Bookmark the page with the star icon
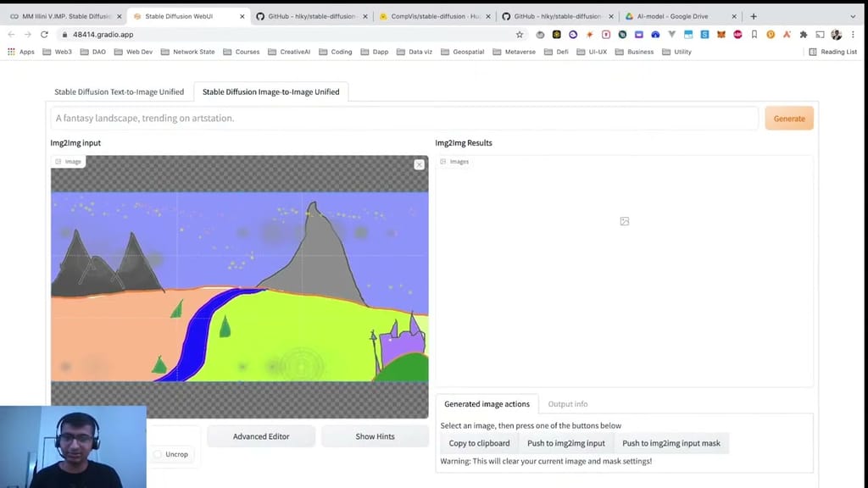This screenshot has height=488, width=868. pyautogui.click(x=520, y=35)
